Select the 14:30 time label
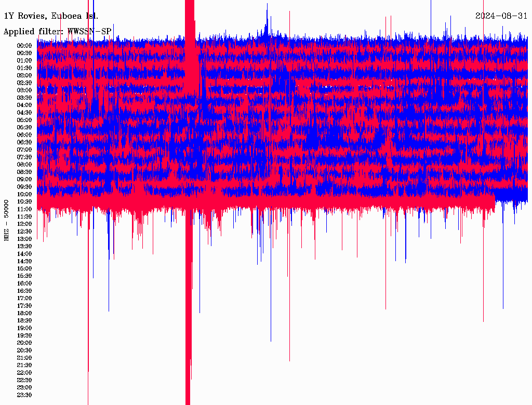532x405 pixels. [x=24, y=262]
